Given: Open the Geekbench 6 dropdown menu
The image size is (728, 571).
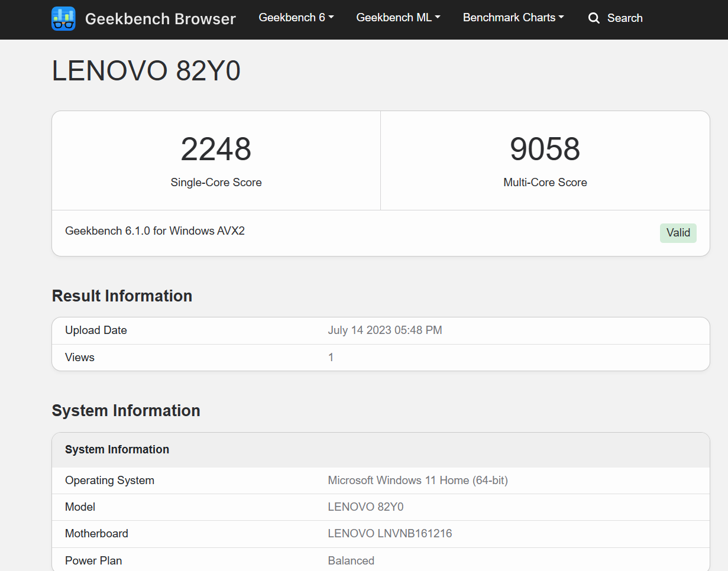Looking at the screenshot, I should click(296, 18).
